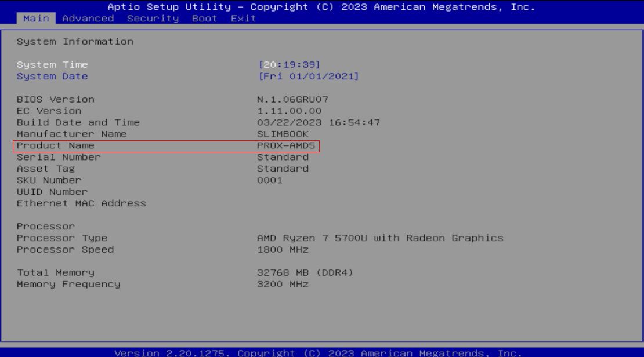This screenshot has width=644, height=357.
Task: Click the System Time value field
Action: pos(289,65)
